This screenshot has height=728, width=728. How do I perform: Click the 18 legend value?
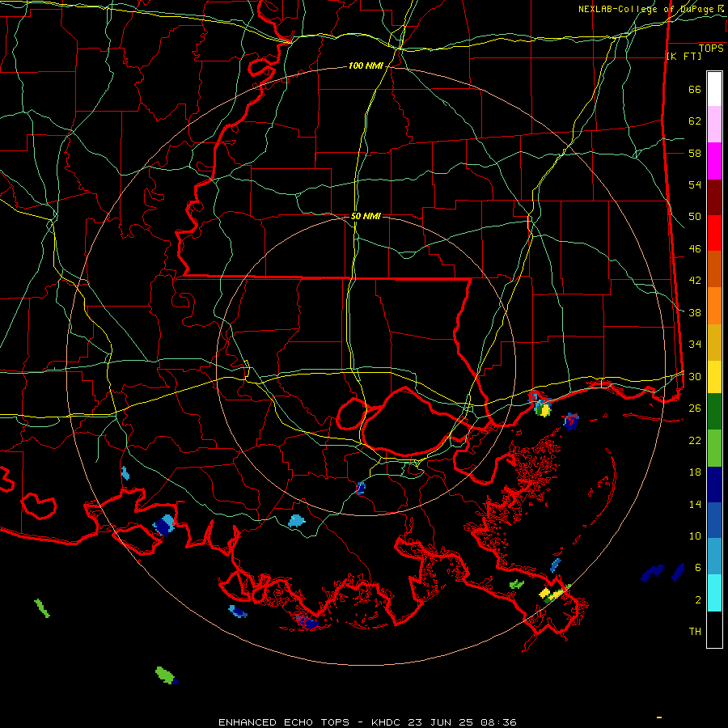tap(695, 472)
